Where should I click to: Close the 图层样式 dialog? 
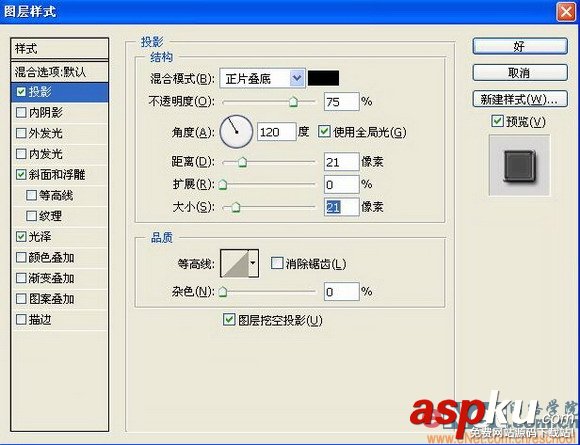point(566,11)
